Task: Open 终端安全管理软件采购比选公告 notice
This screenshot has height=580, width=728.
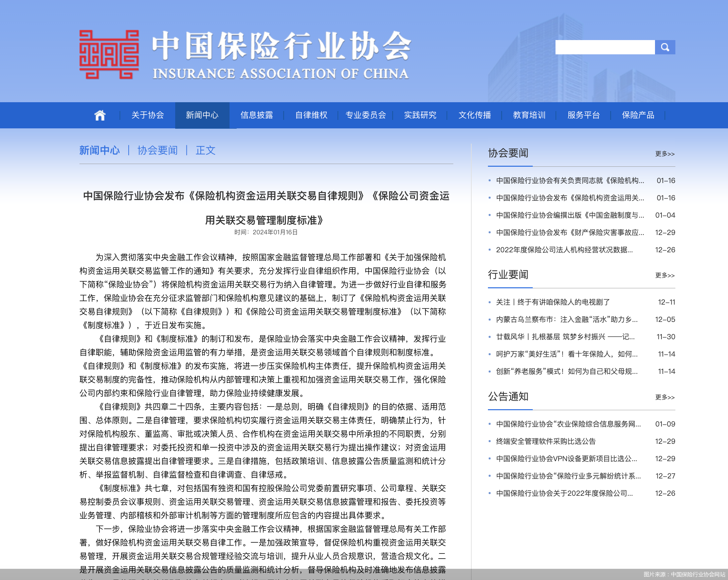Action: (x=546, y=441)
